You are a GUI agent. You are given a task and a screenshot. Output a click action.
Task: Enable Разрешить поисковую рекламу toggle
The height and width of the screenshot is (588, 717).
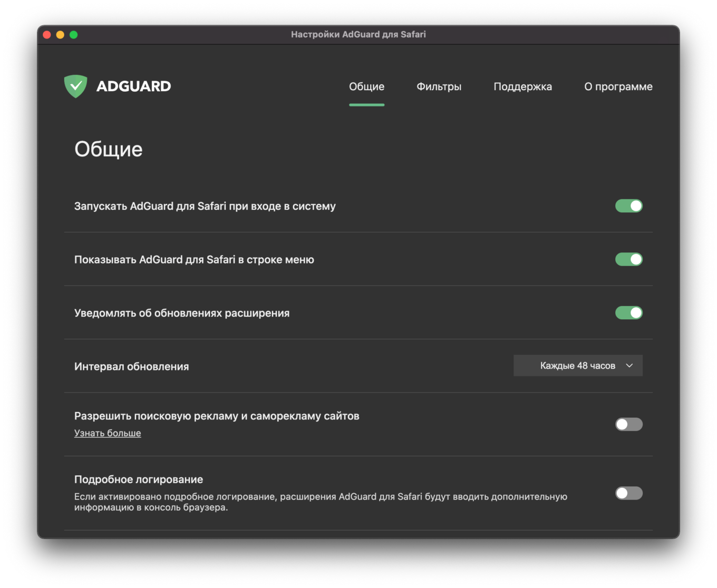pyautogui.click(x=628, y=424)
